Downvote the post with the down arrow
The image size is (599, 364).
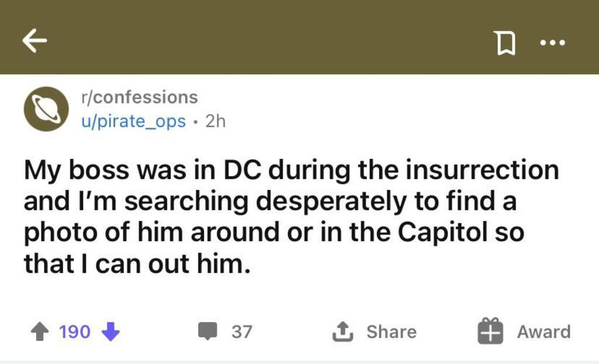[111, 332]
